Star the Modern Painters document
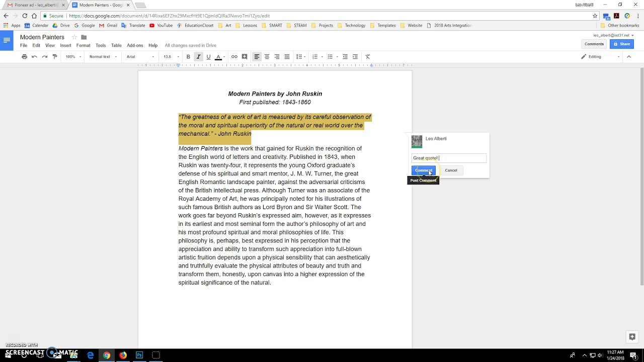The height and width of the screenshot is (362, 644). point(74,37)
